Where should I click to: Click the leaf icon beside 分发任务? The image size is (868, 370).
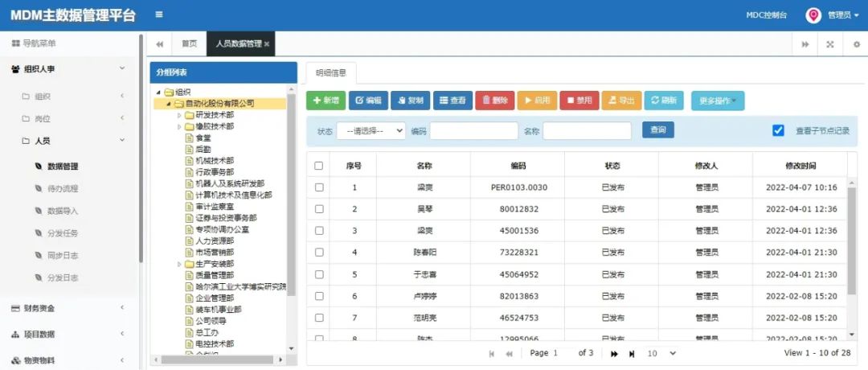[x=39, y=233]
